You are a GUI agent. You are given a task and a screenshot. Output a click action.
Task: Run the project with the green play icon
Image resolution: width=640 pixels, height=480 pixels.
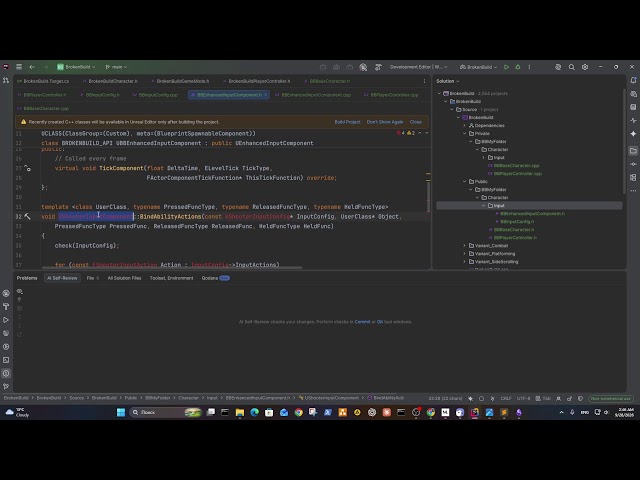click(x=506, y=67)
